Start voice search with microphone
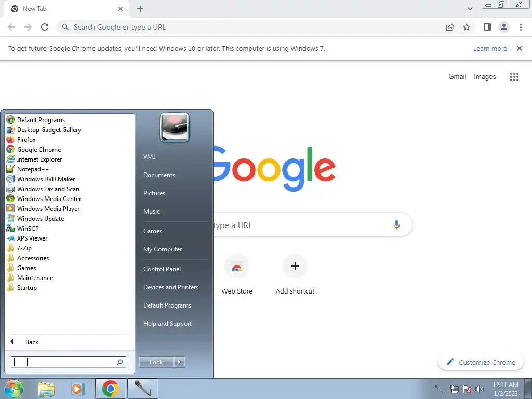532x399 pixels. click(x=396, y=224)
